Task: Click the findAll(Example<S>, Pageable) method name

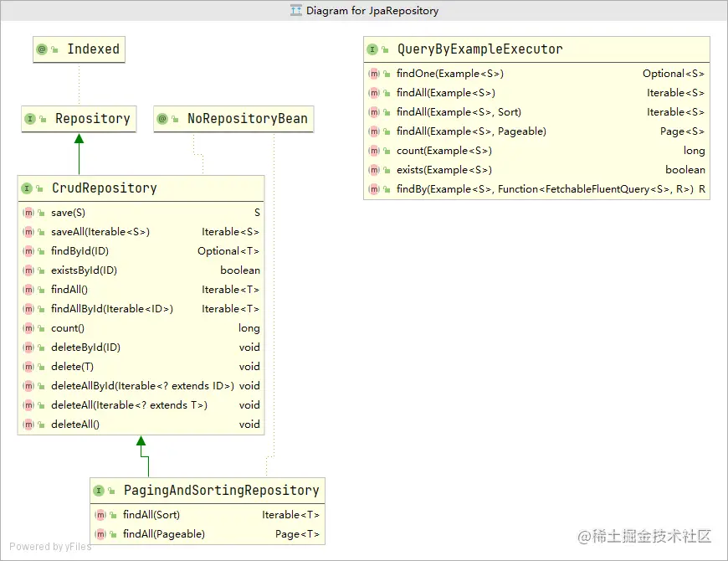Action: point(471,131)
